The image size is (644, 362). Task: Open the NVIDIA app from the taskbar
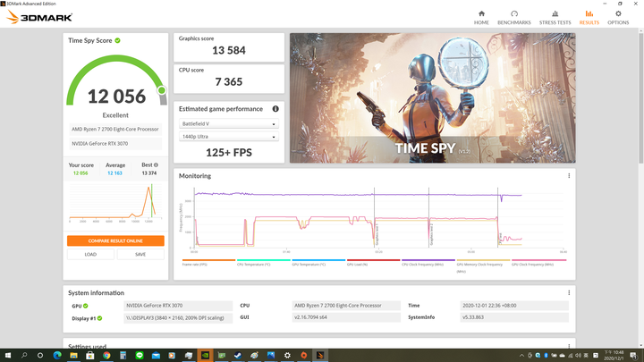(x=205, y=355)
